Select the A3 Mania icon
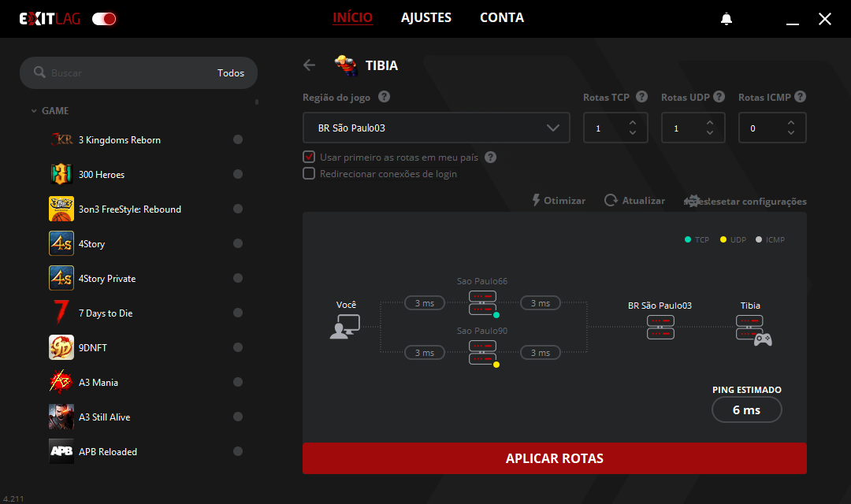The width and height of the screenshot is (851, 504). pos(61,382)
